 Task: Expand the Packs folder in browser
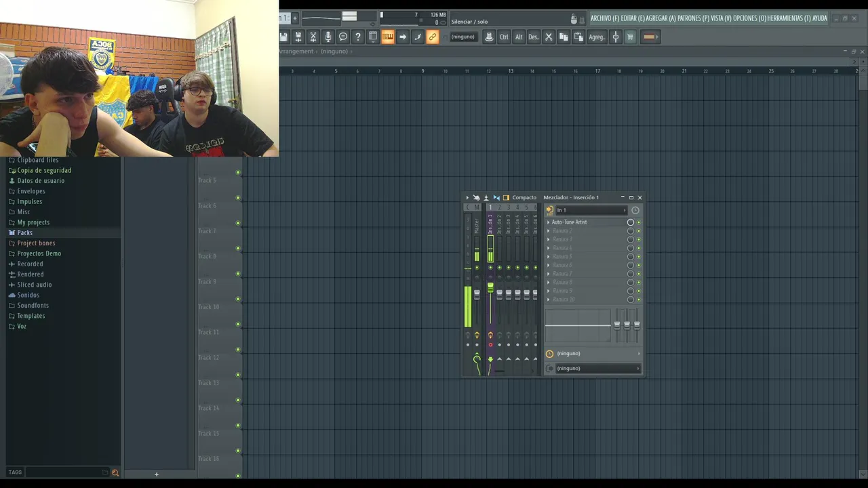pyautogui.click(x=24, y=232)
